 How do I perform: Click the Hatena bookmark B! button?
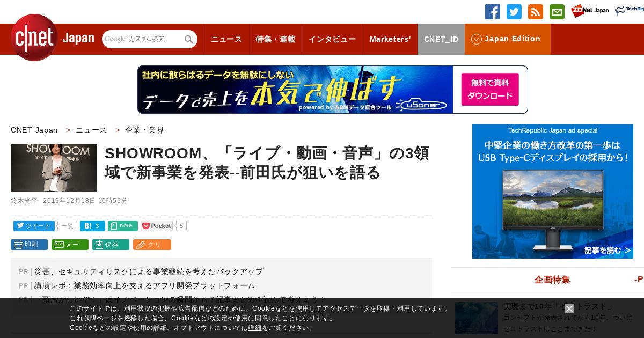92,226
